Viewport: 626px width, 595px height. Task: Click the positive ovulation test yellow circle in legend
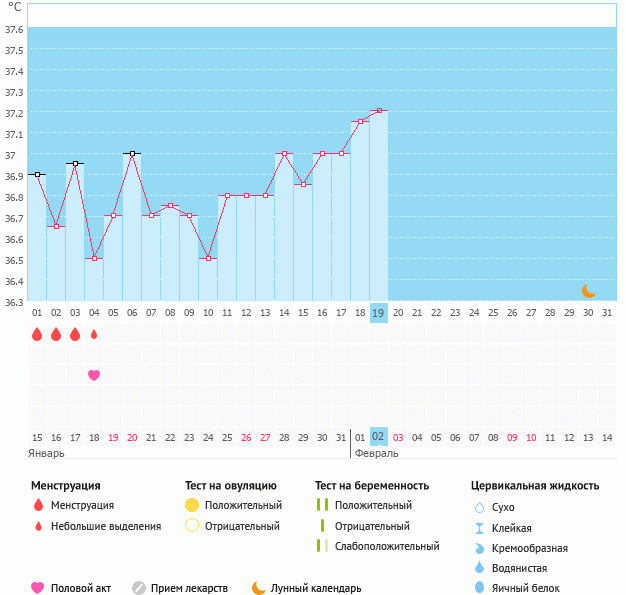click(192, 506)
